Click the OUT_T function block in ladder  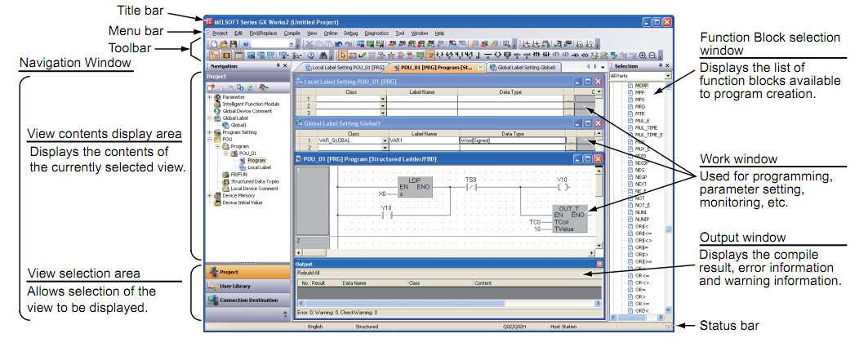[x=569, y=218]
